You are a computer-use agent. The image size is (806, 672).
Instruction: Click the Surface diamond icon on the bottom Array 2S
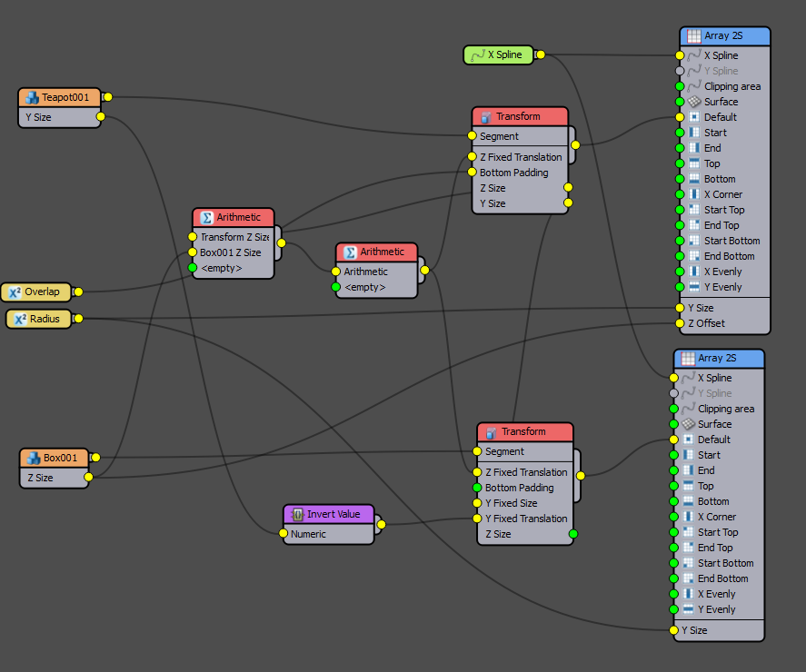(x=688, y=423)
